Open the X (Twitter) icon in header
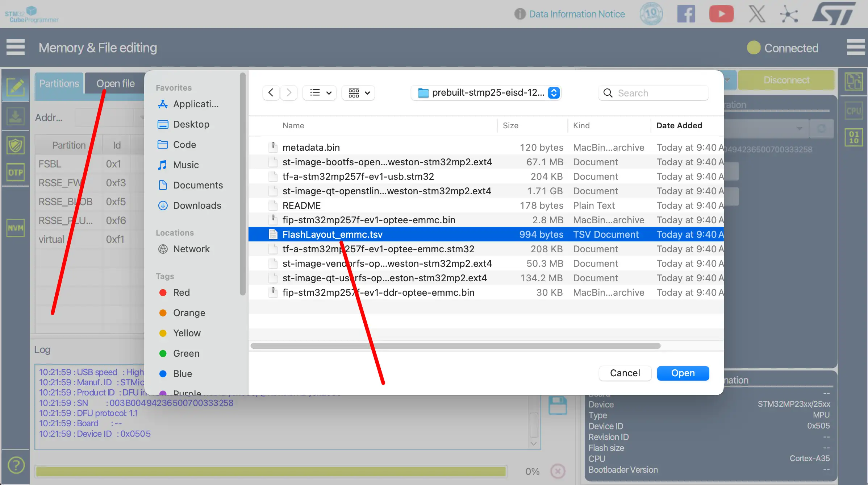Image resolution: width=868 pixels, height=485 pixels. coord(757,14)
